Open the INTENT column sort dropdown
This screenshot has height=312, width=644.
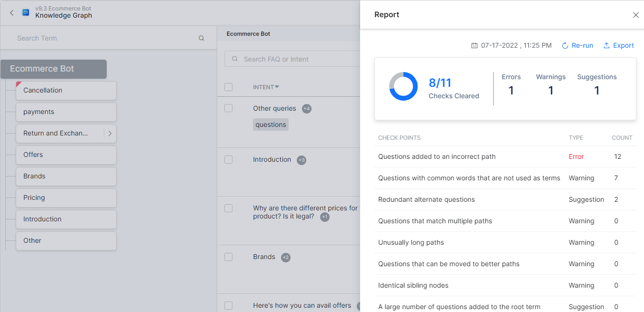(x=277, y=87)
